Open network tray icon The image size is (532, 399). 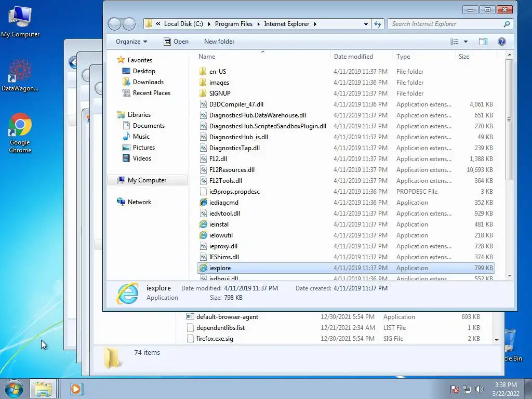tap(467, 389)
